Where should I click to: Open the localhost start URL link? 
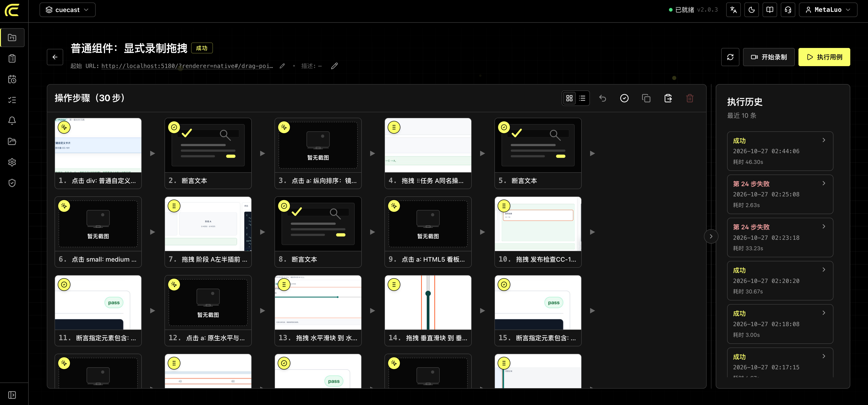coord(187,66)
